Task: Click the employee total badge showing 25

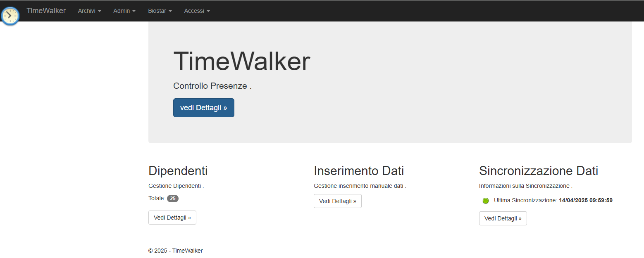Action: (173, 199)
